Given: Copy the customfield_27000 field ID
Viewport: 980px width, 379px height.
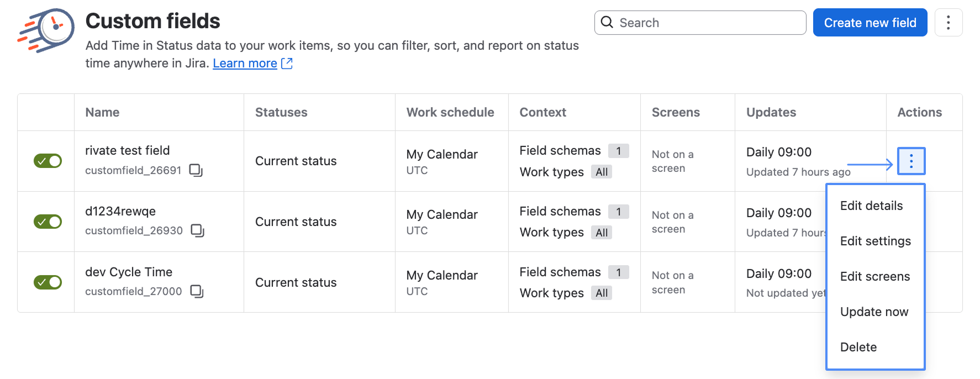Looking at the screenshot, I should tap(197, 291).
